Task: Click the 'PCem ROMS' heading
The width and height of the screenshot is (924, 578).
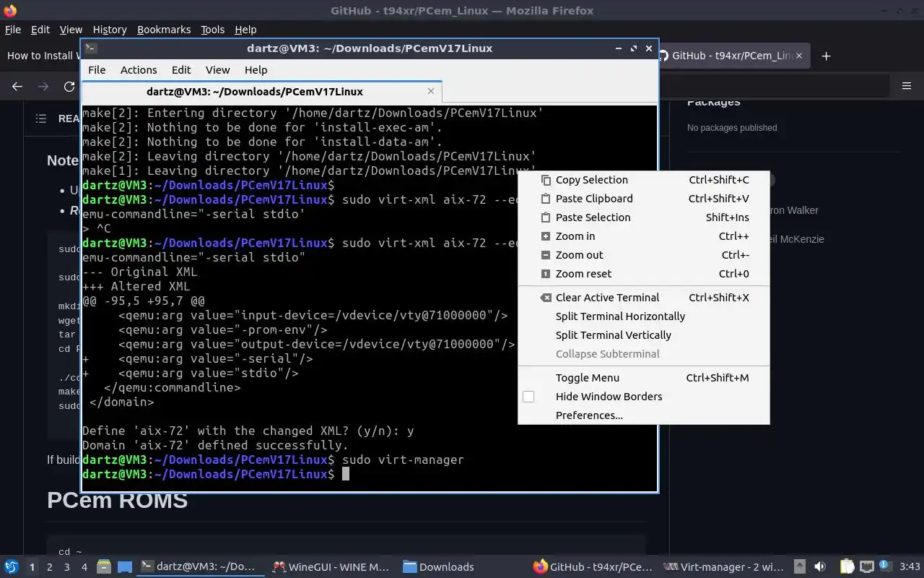Action: 118,501
